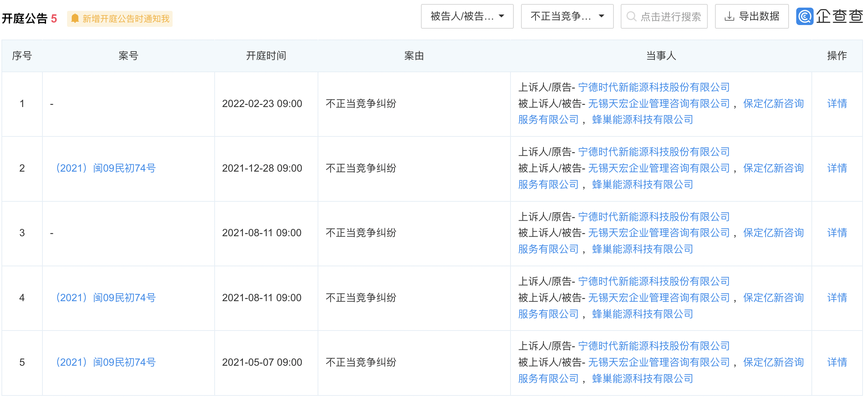Screen dimensions: 868x402
Task: Click hearing time 2021-05-07 09:00
Action: (x=262, y=362)
